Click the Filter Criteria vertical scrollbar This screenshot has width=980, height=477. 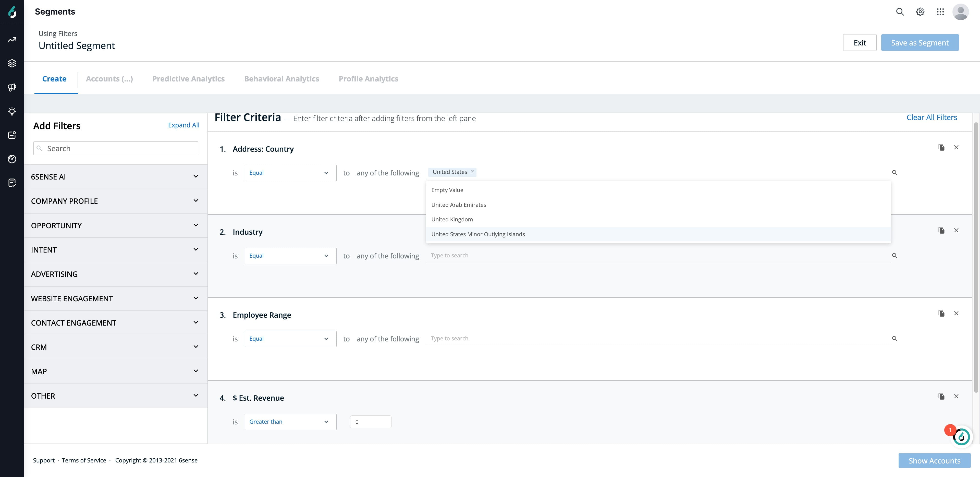point(976,257)
